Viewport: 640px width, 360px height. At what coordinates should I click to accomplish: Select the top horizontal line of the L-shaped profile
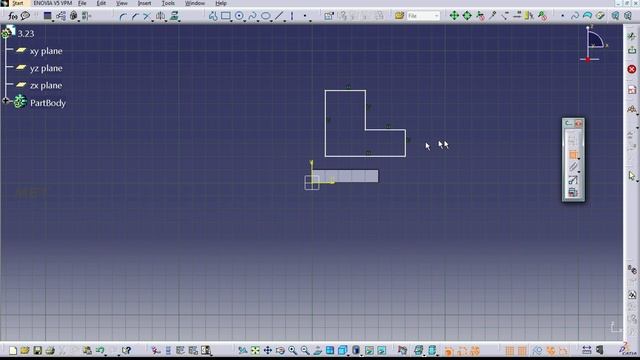click(x=345, y=91)
